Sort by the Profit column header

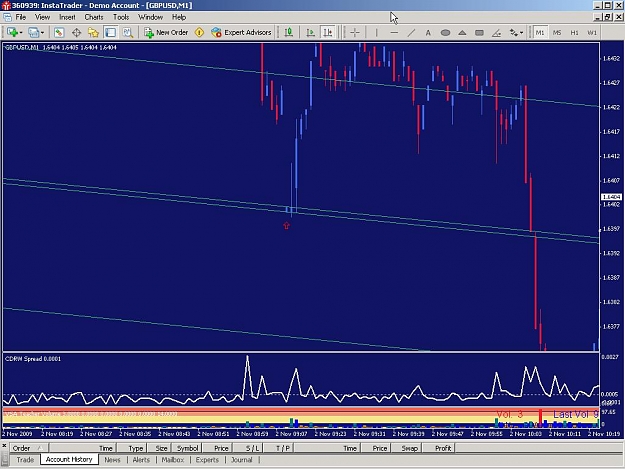pyautogui.click(x=439, y=448)
